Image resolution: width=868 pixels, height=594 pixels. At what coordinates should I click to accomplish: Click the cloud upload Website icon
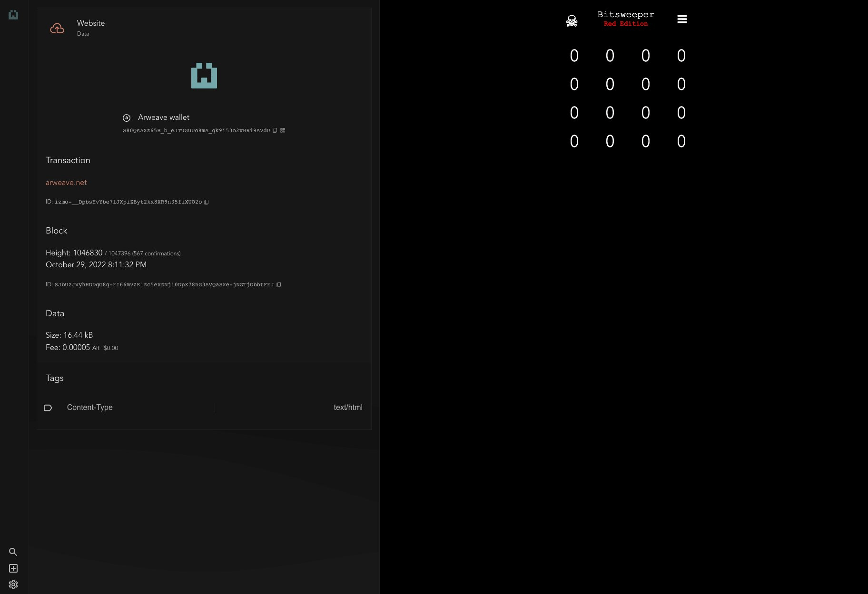(x=57, y=29)
